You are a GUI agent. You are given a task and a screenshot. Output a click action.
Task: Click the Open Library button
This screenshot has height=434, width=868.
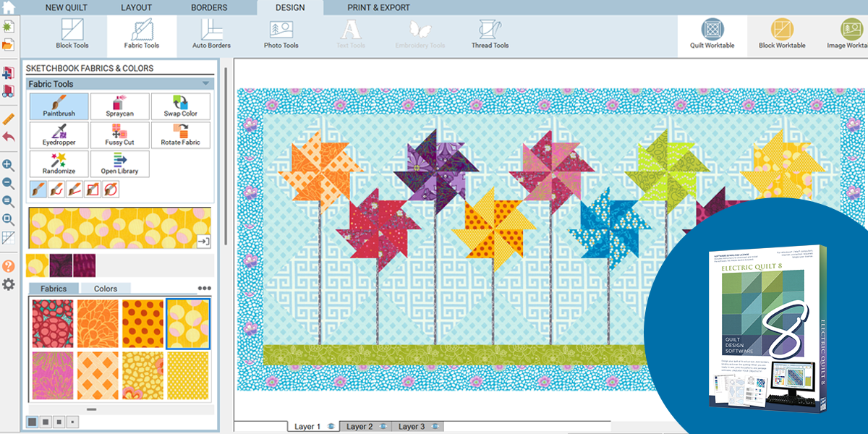coord(119,164)
